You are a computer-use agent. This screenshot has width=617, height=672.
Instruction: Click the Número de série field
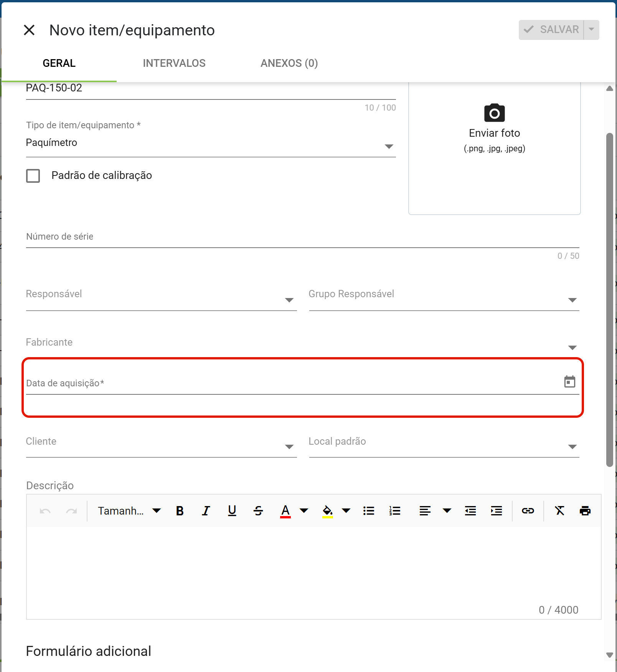(x=302, y=237)
